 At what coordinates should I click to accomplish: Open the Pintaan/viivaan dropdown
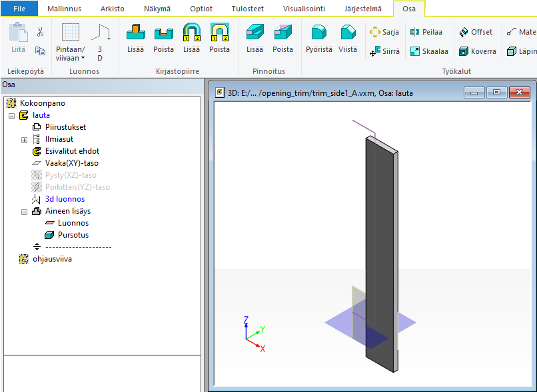pos(70,53)
